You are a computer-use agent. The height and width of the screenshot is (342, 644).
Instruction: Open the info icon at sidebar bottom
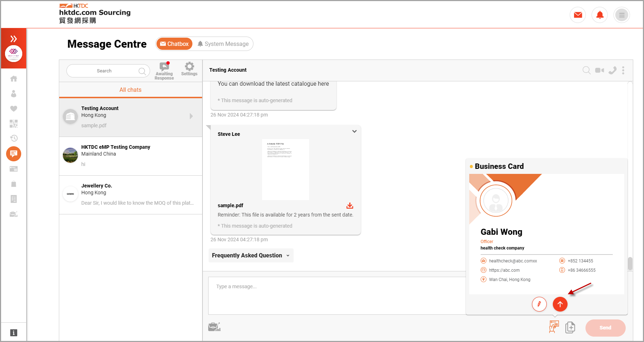(14, 333)
